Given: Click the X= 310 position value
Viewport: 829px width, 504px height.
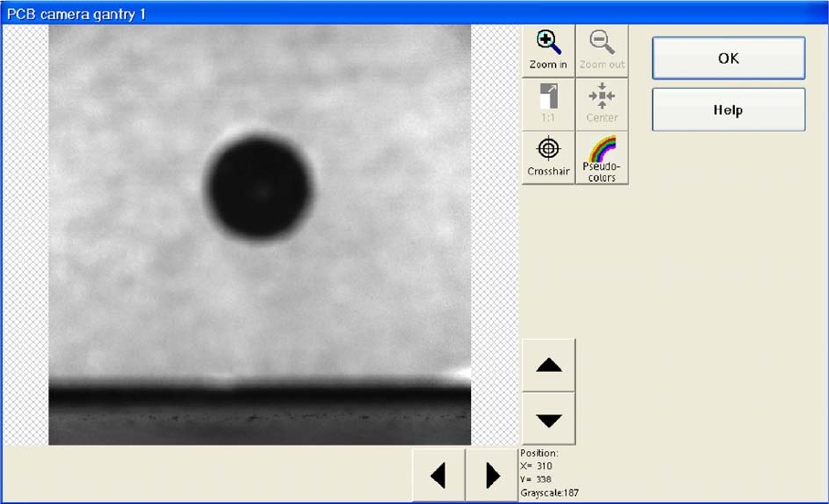Looking at the screenshot, I should point(536,466).
